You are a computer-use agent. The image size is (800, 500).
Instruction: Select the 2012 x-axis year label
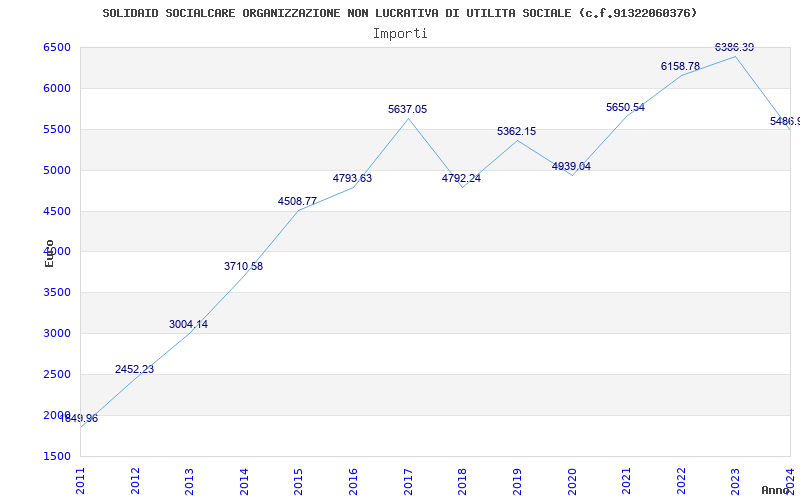pyautogui.click(x=135, y=481)
